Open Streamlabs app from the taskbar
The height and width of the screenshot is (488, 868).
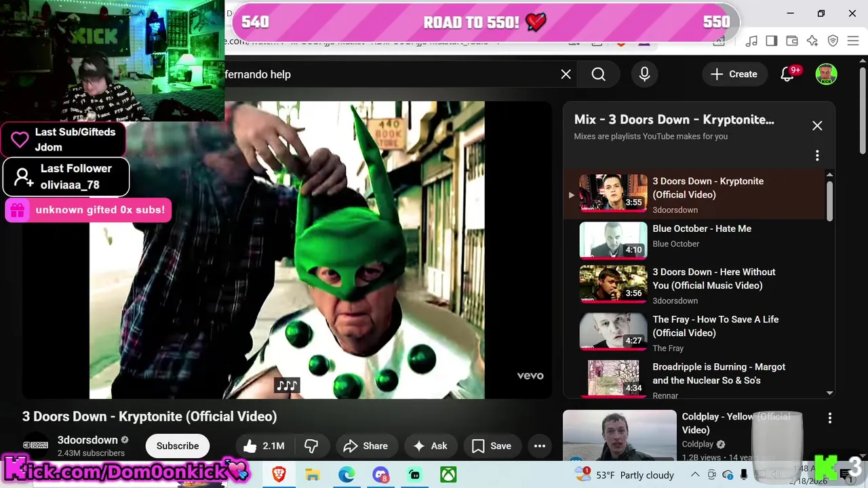click(414, 474)
